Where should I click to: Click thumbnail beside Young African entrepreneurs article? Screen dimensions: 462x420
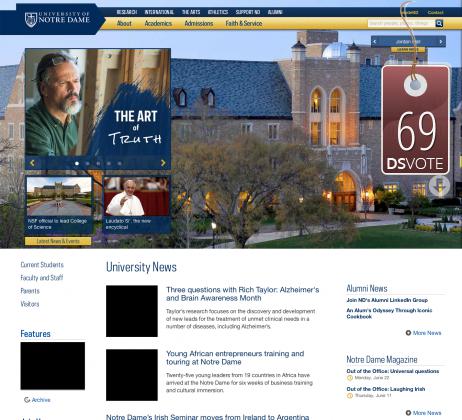[132, 375]
